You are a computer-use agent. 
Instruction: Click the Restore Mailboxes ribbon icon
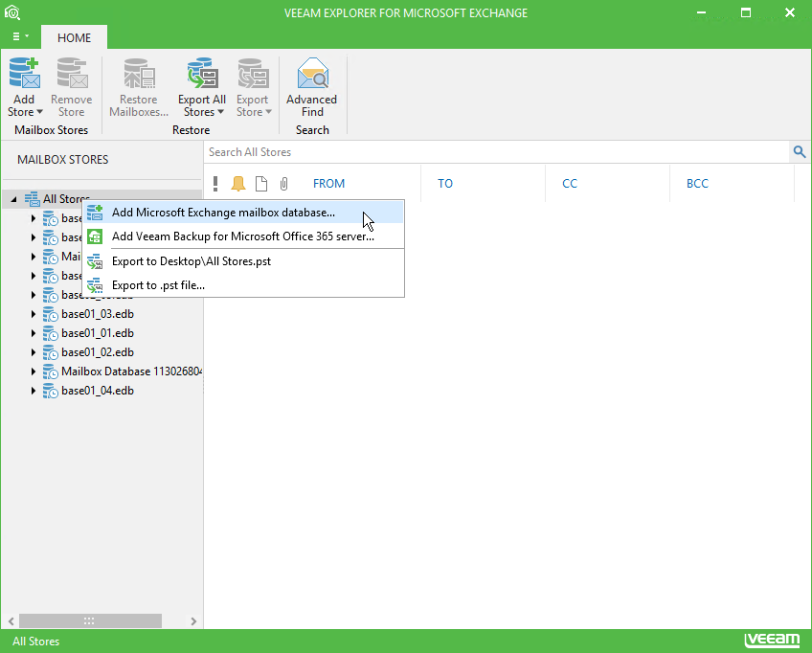pos(139,74)
